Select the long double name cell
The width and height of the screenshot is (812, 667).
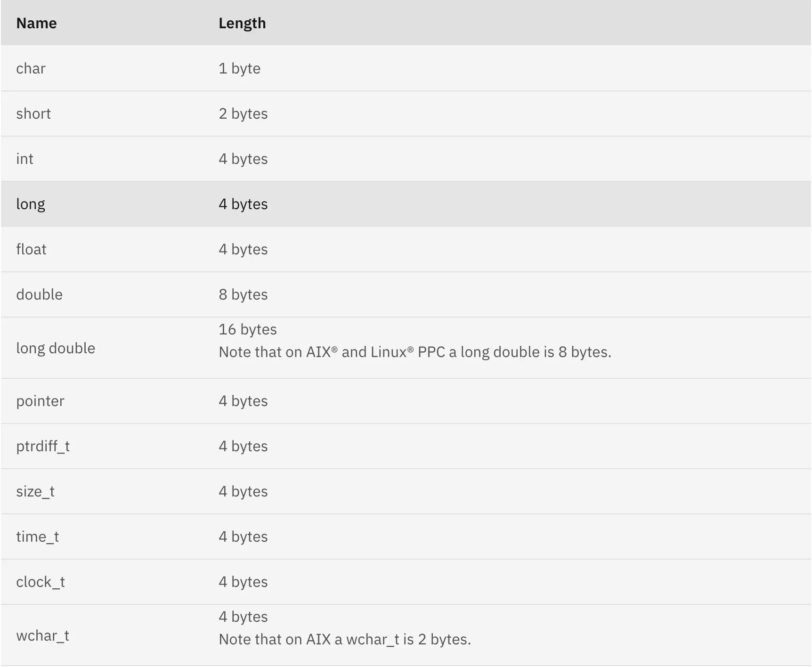coord(56,348)
